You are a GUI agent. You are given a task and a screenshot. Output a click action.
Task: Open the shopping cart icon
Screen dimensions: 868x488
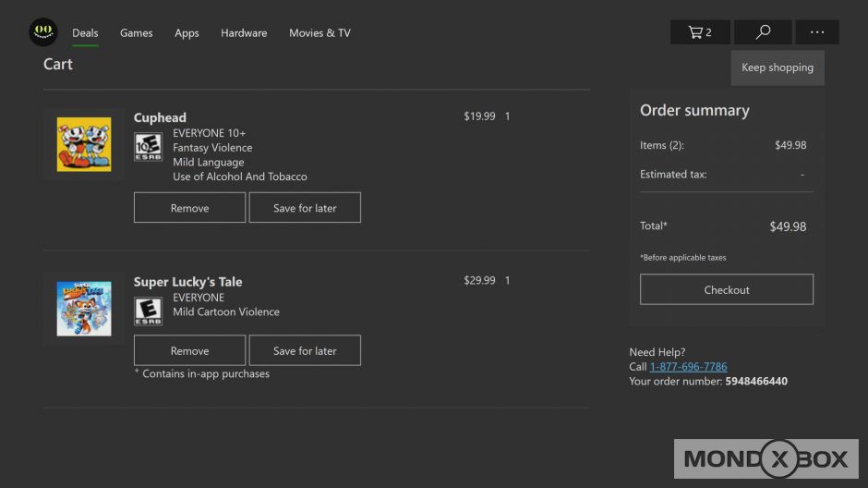point(700,32)
